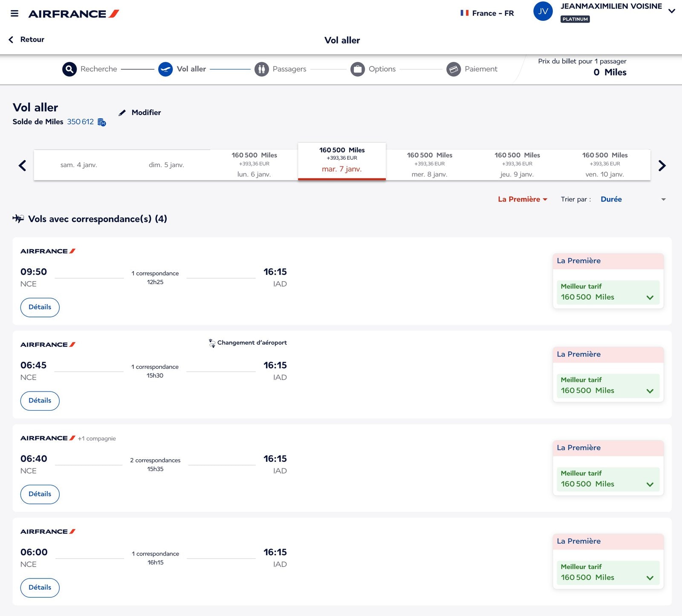Go back using the Retour link
Image resolution: width=682 pixels, height=616 pixels.
click(26, 40)
